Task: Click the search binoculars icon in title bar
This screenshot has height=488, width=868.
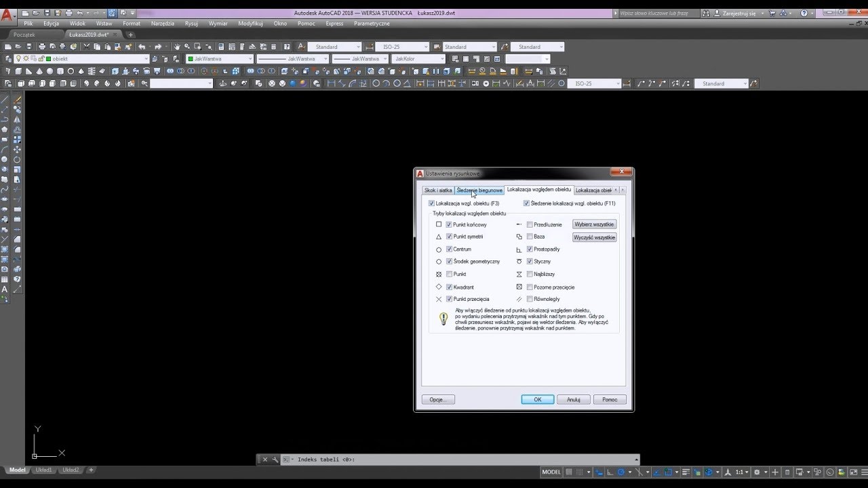Action: click(x=706, y=14)
